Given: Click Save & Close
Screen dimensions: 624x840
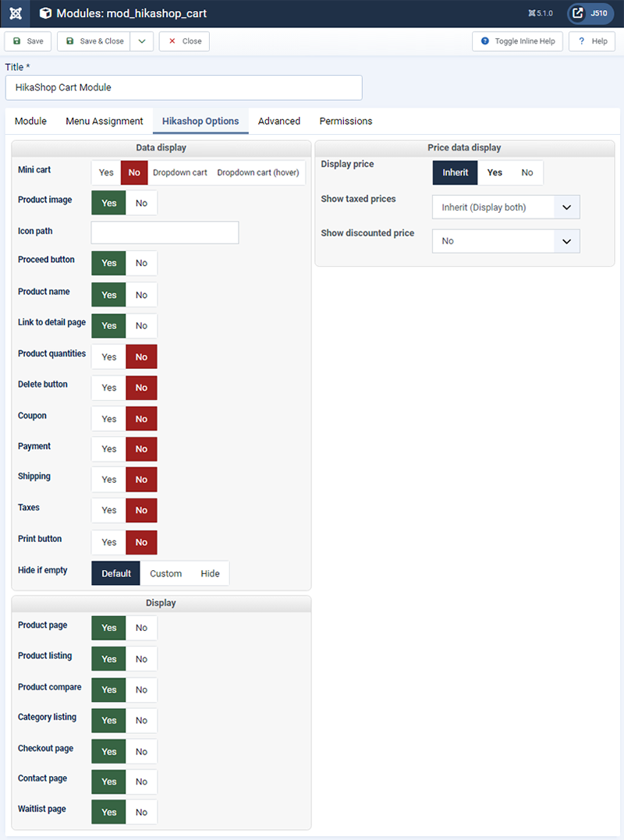Looking at the screenshot, I should click(x=94, y=41).
